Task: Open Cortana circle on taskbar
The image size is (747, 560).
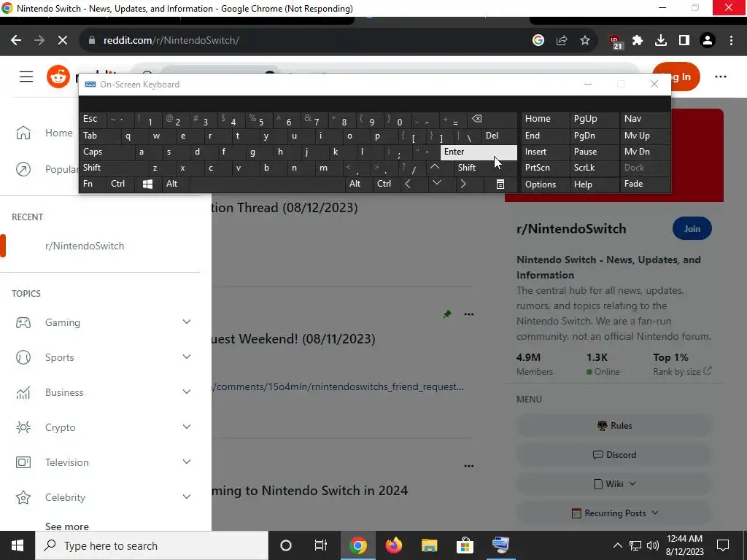Action: 286,545
